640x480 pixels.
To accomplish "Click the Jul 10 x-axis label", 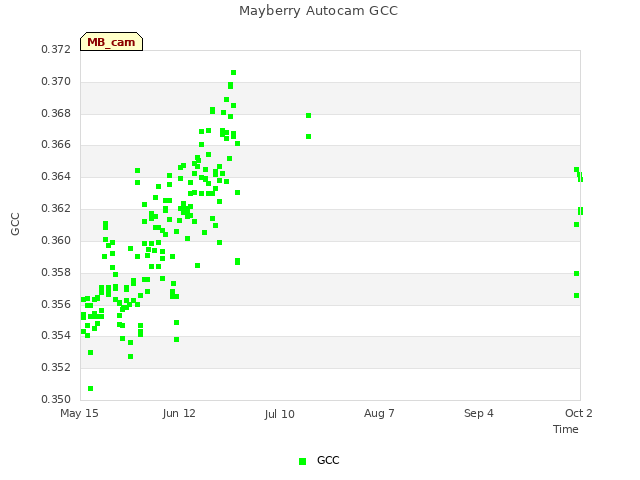I will (x=279, y=414).
